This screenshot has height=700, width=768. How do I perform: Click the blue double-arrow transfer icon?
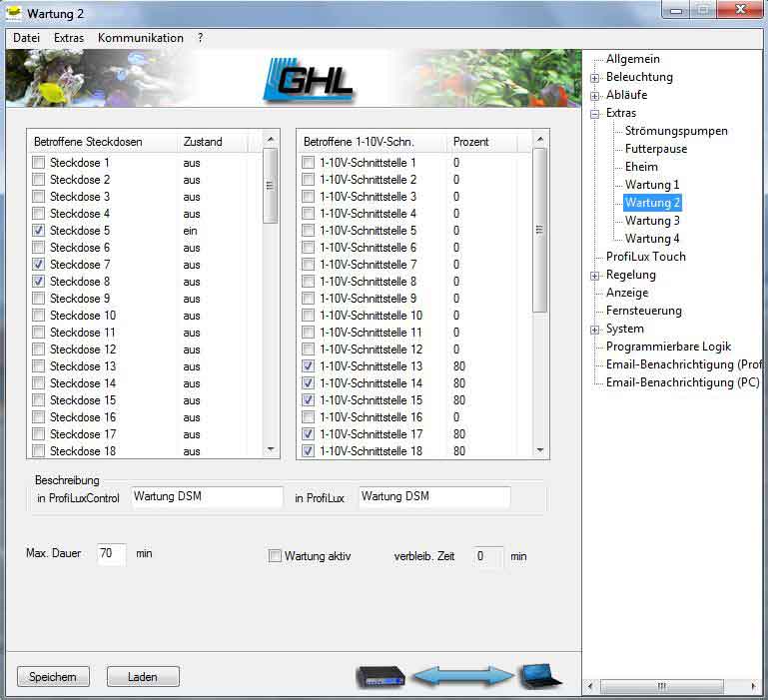click(460, 676)
